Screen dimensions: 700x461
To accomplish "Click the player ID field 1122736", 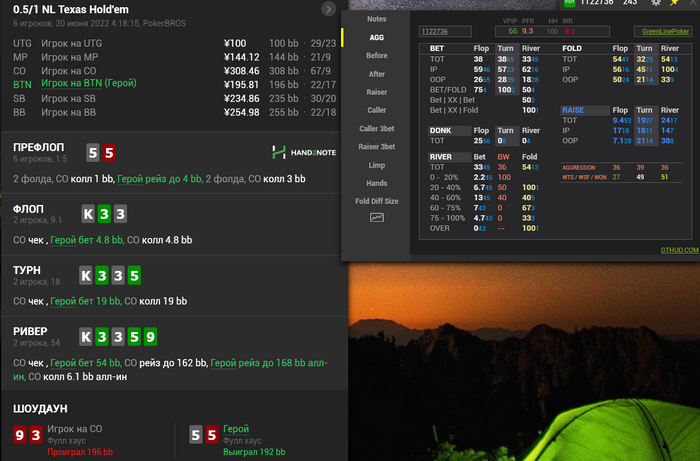I will point(445,31).
